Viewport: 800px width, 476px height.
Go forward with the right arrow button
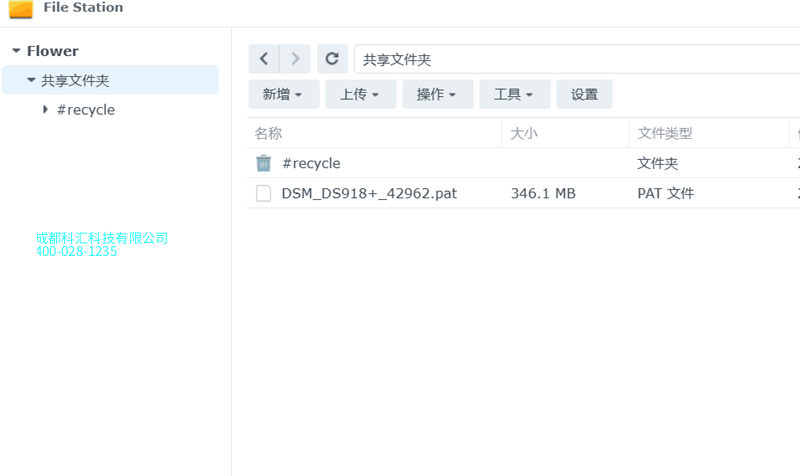pyautogui.click(x=295, y=59)
